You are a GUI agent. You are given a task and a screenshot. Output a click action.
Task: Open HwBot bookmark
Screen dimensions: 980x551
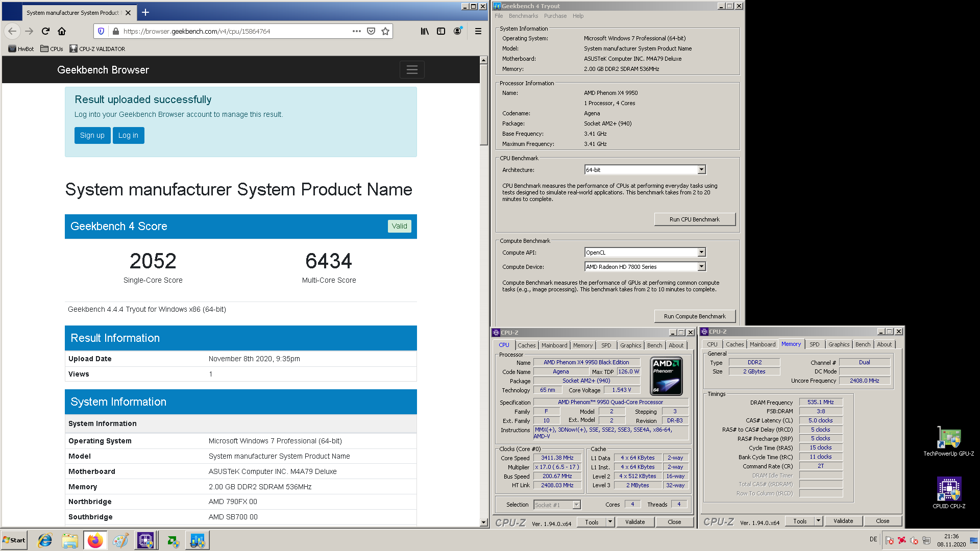(21, 49)
